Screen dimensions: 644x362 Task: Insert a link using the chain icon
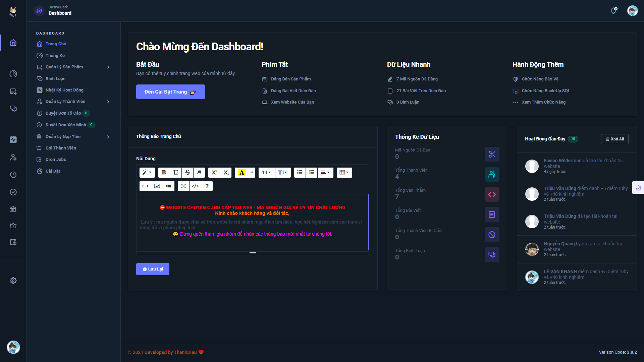[x=145, y=186]
